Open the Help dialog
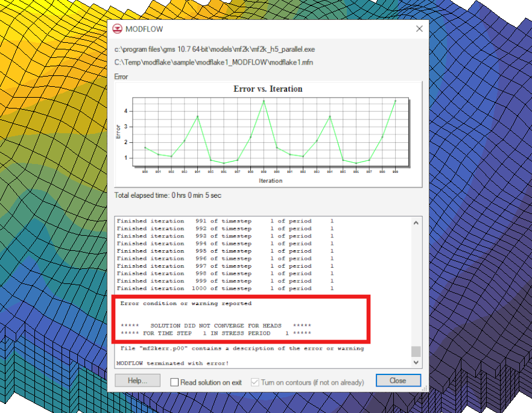Viewport: 532px width, 413px height. pos(137,380)
